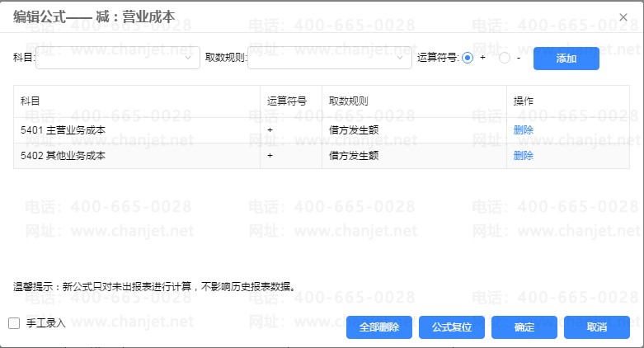Viewport: 644px width, 348px height.
Task: Delete the 5401 主营业务成本 row
Action: pyautogui.click(x=524, y=130)
